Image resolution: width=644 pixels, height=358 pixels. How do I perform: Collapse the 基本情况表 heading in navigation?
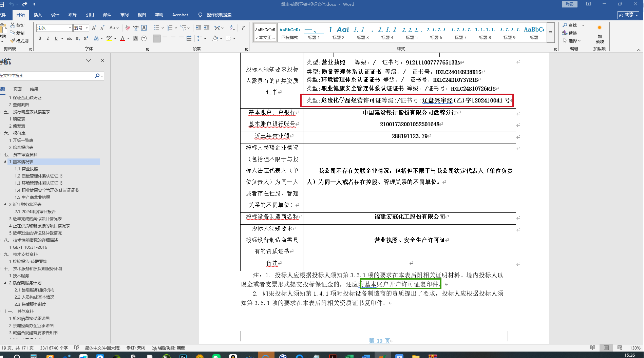pos(5,162)
